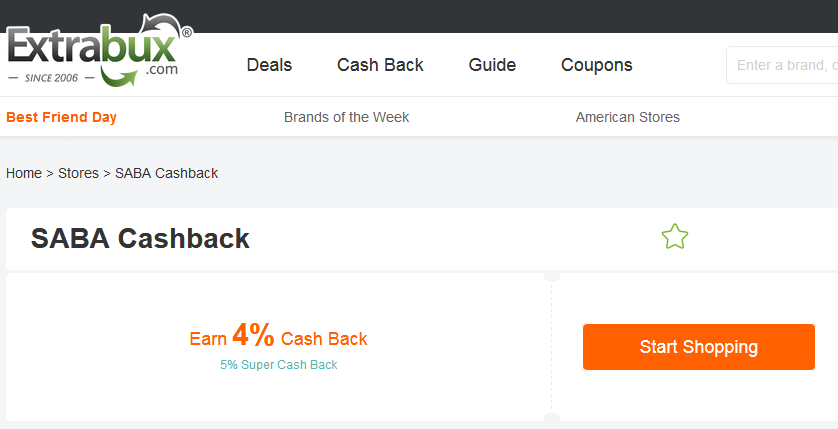The width and height of the screenshot is (838, 429).
Task: Click the Since 2006 tagline
Action: coord(52,77)
